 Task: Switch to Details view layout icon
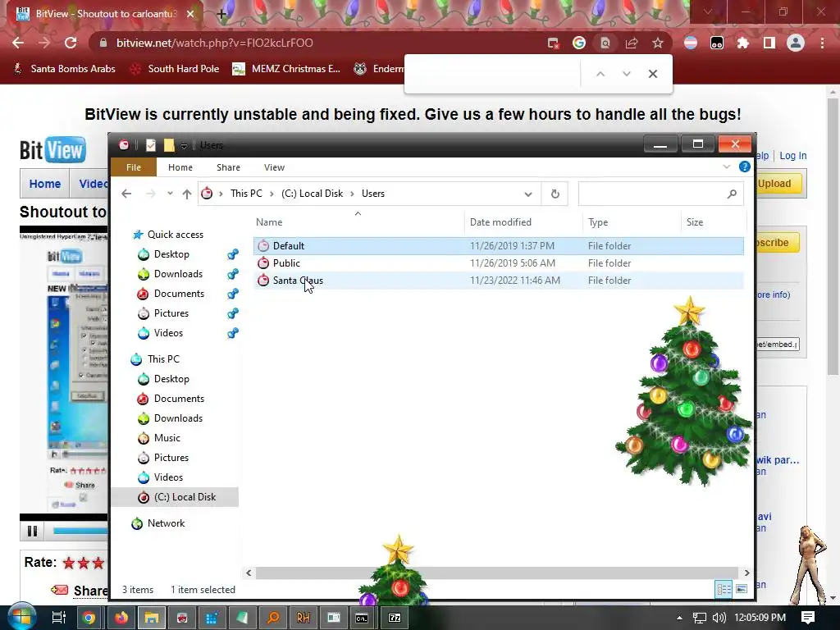(724, 589)
